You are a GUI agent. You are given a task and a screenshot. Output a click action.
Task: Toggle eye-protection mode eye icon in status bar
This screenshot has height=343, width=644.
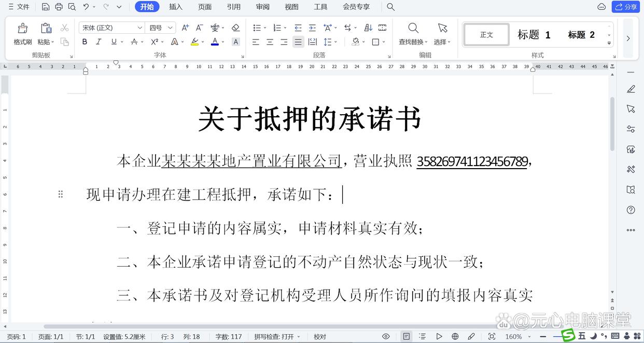click(386, 337)
